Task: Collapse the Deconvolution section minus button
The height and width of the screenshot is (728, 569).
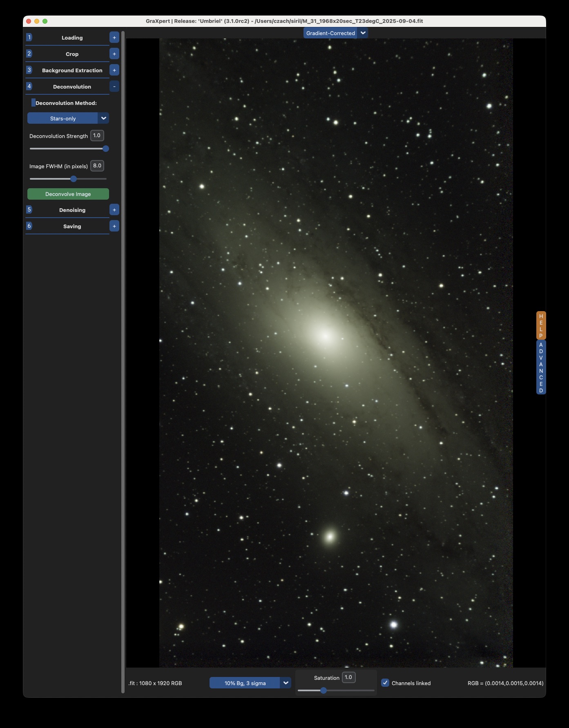Action: coord(114,87)
